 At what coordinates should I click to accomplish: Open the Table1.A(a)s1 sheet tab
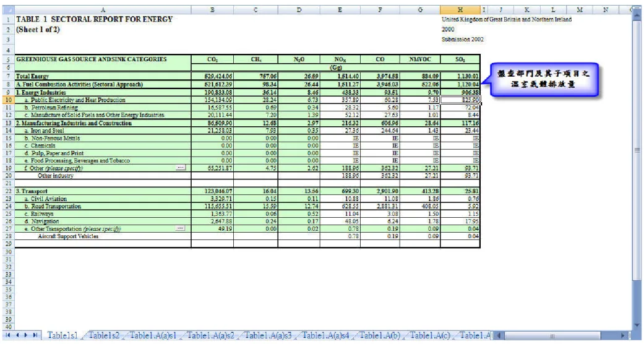click(x=153, y=335)
